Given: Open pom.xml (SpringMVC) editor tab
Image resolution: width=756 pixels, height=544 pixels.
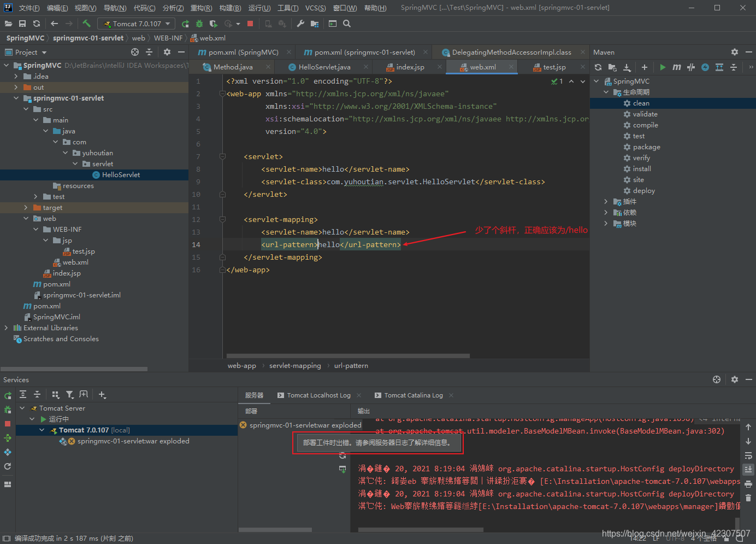Looking at the screenshot, I should pyautogui.click(x=243, y=52).
